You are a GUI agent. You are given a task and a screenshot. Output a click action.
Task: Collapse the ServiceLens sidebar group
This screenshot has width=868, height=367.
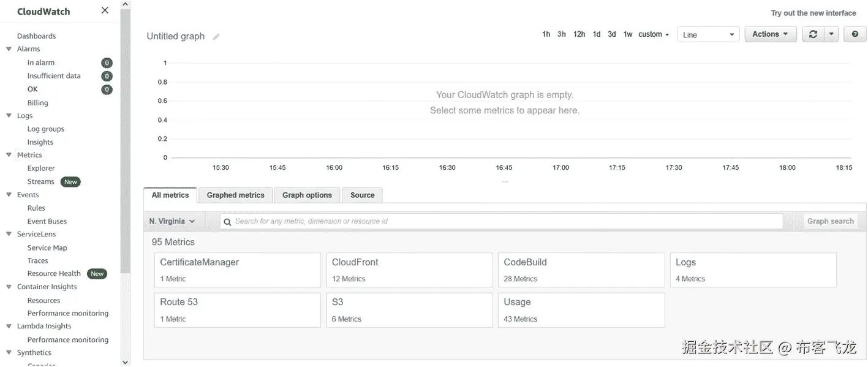coord(9,234)
